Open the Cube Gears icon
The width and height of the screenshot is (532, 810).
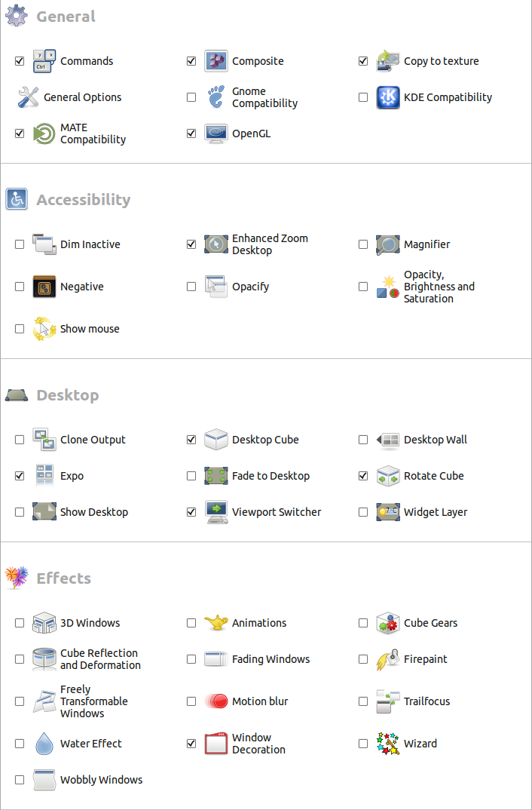[x=387, y=623]
